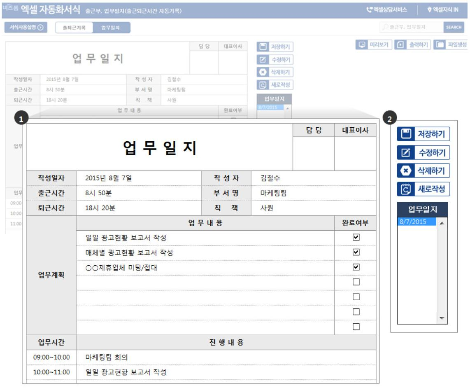Viewport: 470px width, 388px height.
Task: Uncheck the 제휴업체 미팅/접대 completion checkbox
Action: point(356,267)
